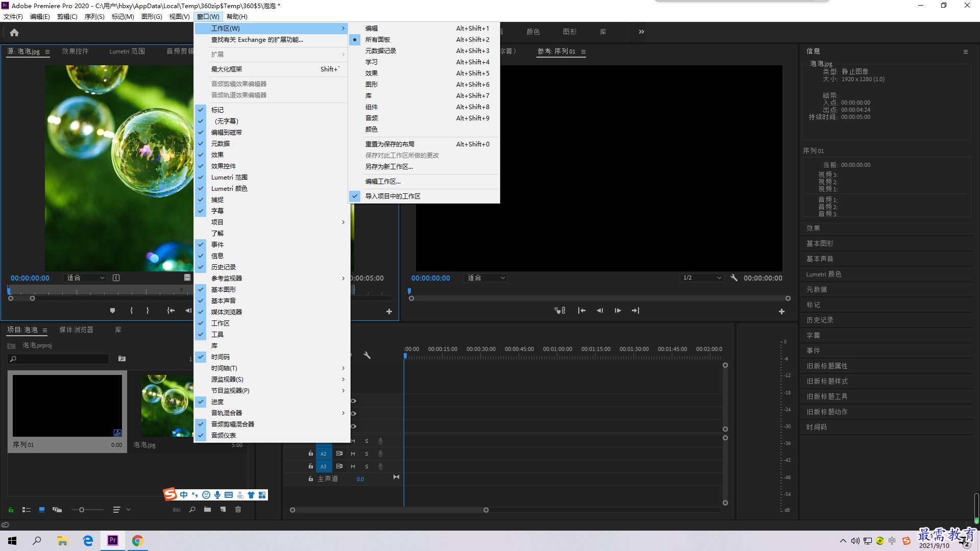Viewport: 980px width, 551px height.
Task: Mark Out point in source monitor
Action: (148, 311)
